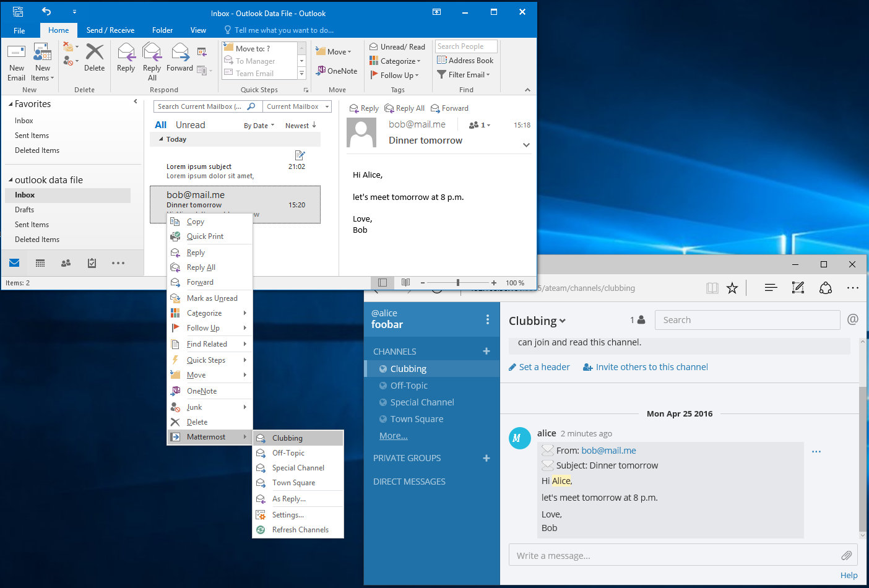Viewport: 869px width, 588px height.
Task: Switch to Tasks view in navigation bar
Action: (92, 263)
